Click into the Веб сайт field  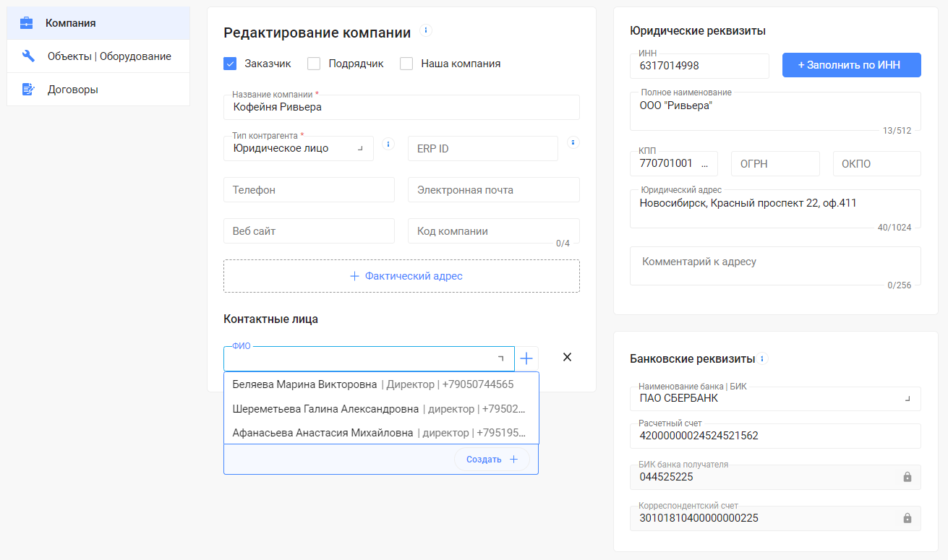tap(309, 231)
